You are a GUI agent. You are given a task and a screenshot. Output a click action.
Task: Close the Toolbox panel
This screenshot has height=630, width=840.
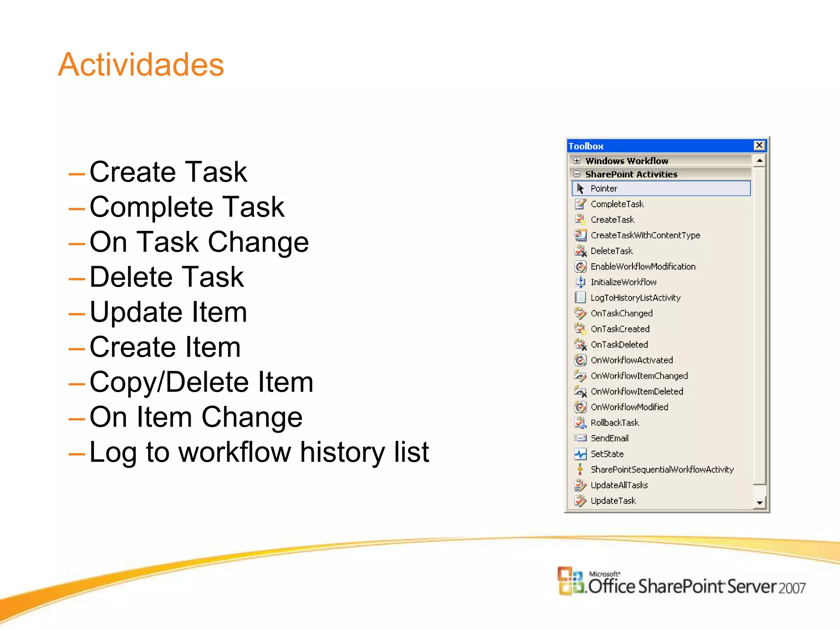point(759,145)
